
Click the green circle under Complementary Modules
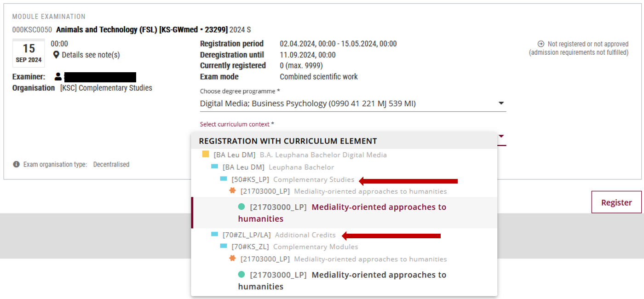pyautogui.click(x=241, y=275)
